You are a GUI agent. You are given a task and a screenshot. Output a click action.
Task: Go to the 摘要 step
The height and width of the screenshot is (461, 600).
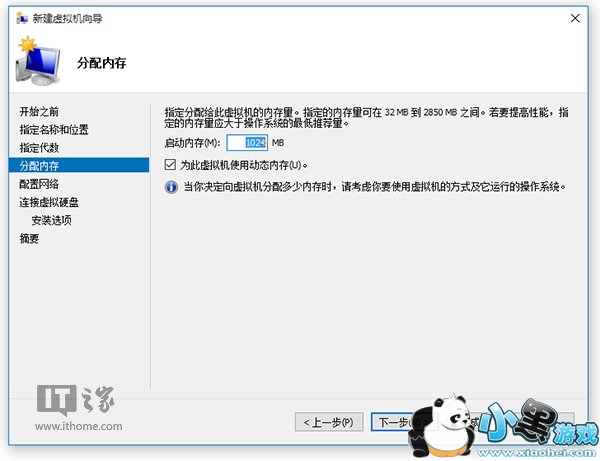pos(29,239)
